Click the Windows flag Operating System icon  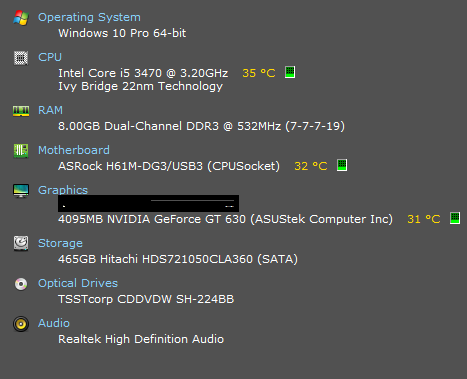pyautogui.click(x=21, y=18)
